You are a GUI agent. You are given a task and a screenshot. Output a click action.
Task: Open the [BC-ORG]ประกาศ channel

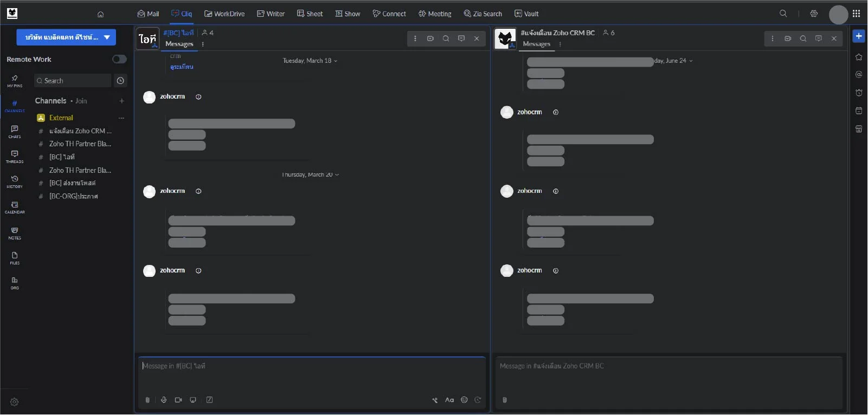(73, 196)
